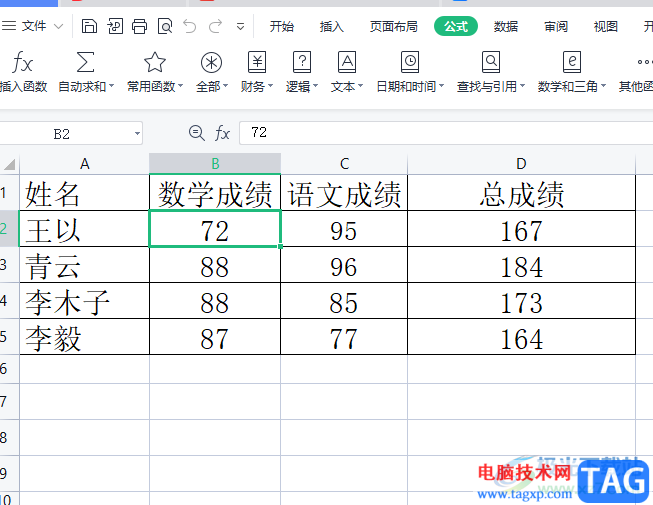This screenshot has width=653, height=505.
Task: Expand the 全部 dropdown arrow
Action: coord(225,86)
